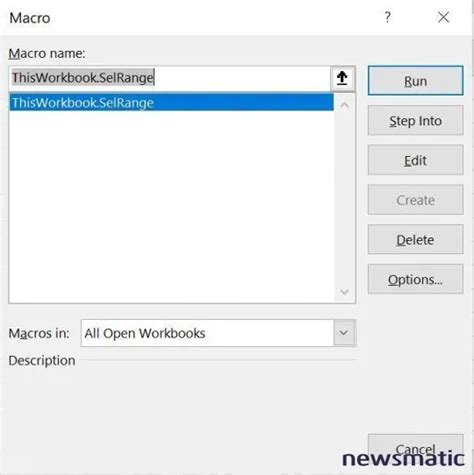Click the Macros in: label
This screenshot has height=475, width=474.
point(39,333)
